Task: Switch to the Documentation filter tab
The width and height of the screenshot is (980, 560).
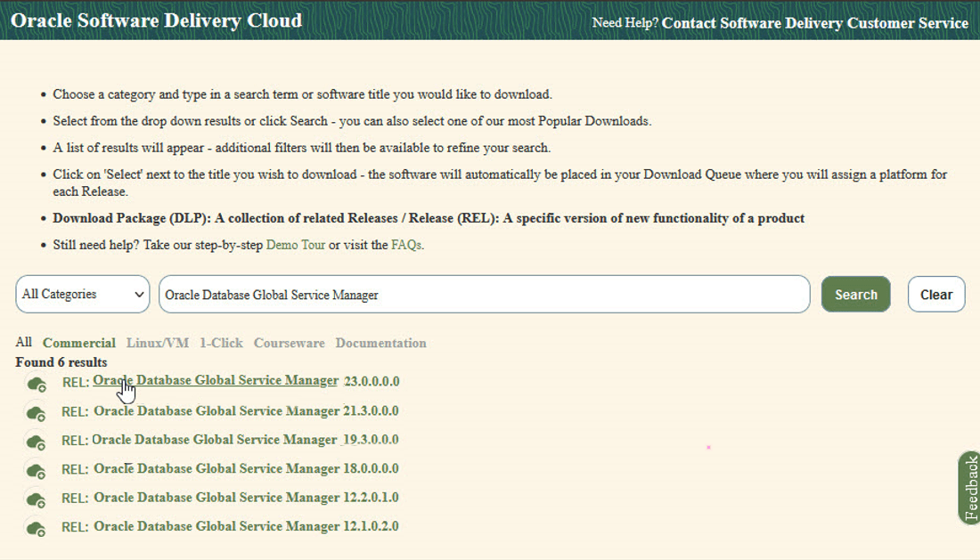Action: point(380,343)
